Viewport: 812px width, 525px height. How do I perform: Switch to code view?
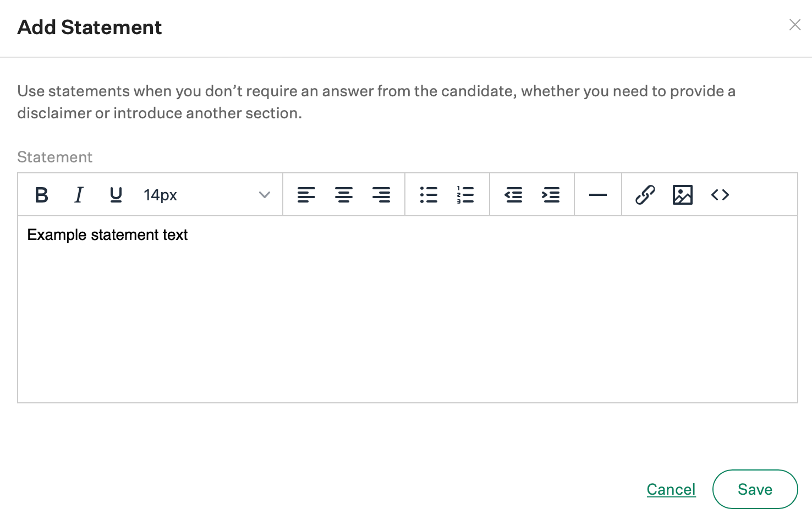[720, 195]
